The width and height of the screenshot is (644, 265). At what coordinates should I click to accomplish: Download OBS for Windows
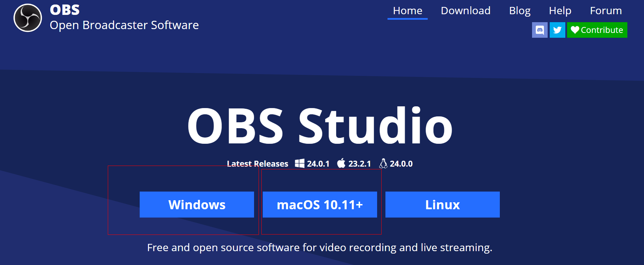197,204
